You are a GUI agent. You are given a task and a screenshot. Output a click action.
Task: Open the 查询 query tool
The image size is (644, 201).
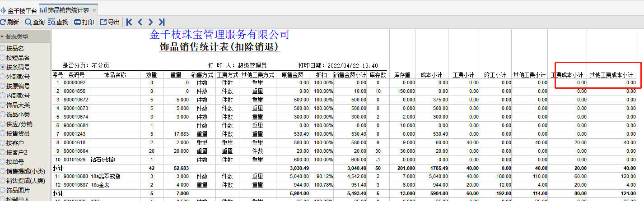coord(35,22)
